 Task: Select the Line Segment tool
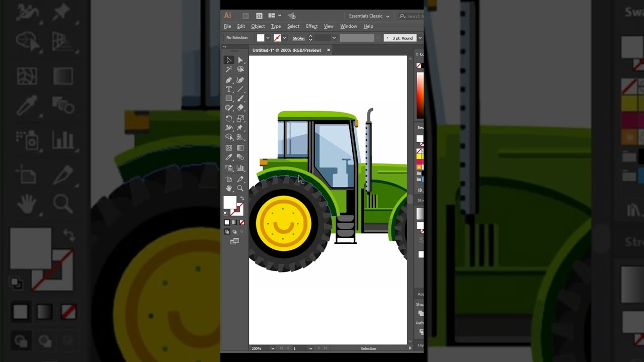point(240,89)
